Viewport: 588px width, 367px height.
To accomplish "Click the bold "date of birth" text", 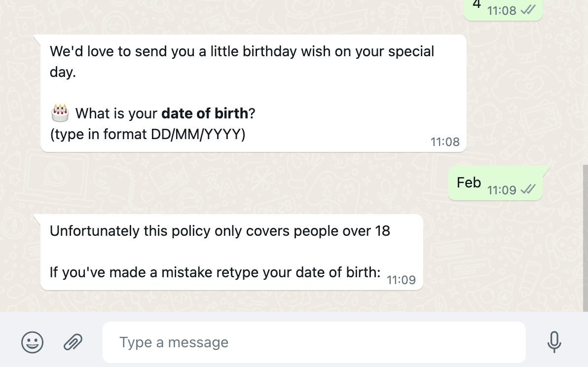I will click(205, 113).
